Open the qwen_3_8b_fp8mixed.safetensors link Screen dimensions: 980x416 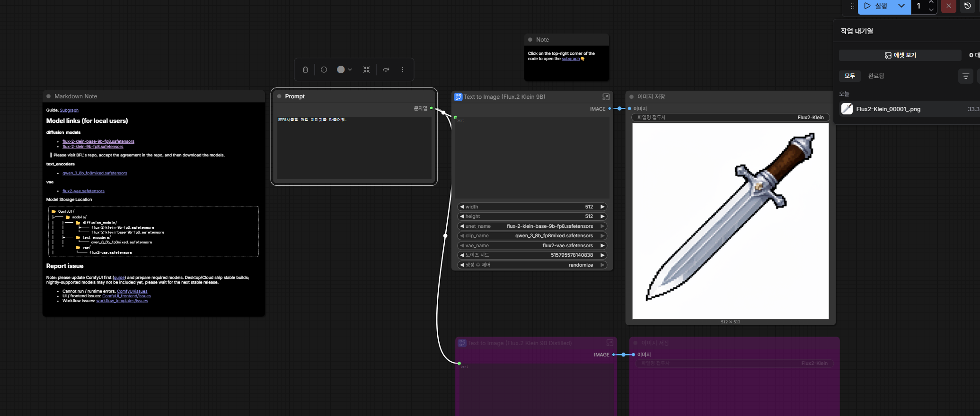pos(95,173)
